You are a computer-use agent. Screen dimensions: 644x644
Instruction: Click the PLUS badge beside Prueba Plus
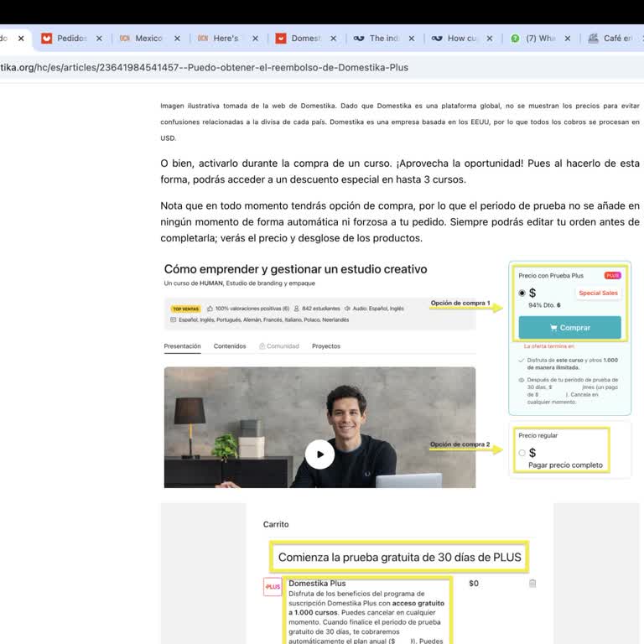pyautogui.click(x=612, y=275)
